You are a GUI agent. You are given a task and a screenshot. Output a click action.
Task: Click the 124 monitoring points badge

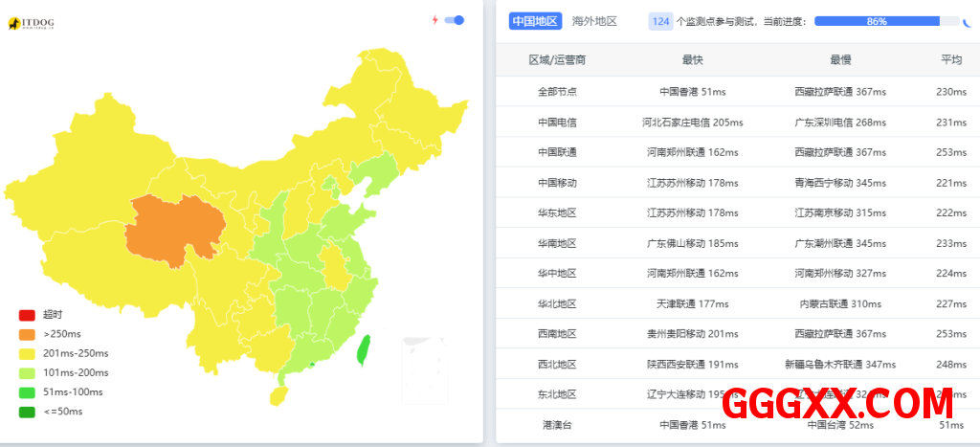point(660,21)
